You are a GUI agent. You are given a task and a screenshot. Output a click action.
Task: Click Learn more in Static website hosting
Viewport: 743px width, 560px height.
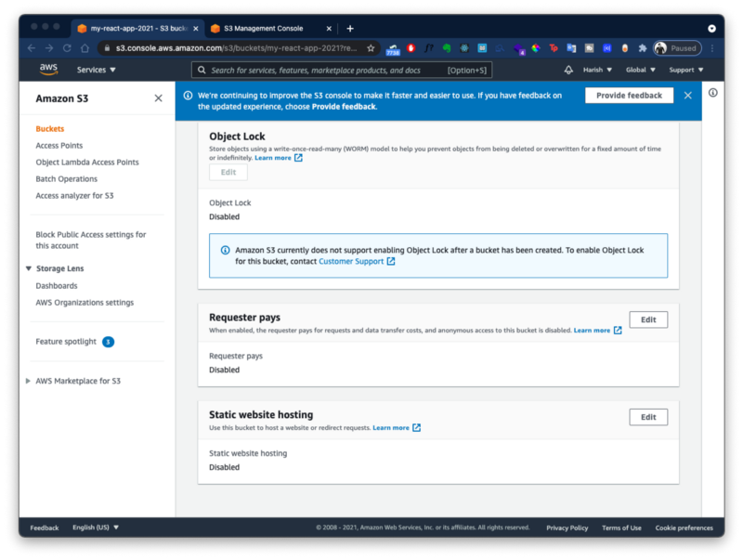pos(391,428)
